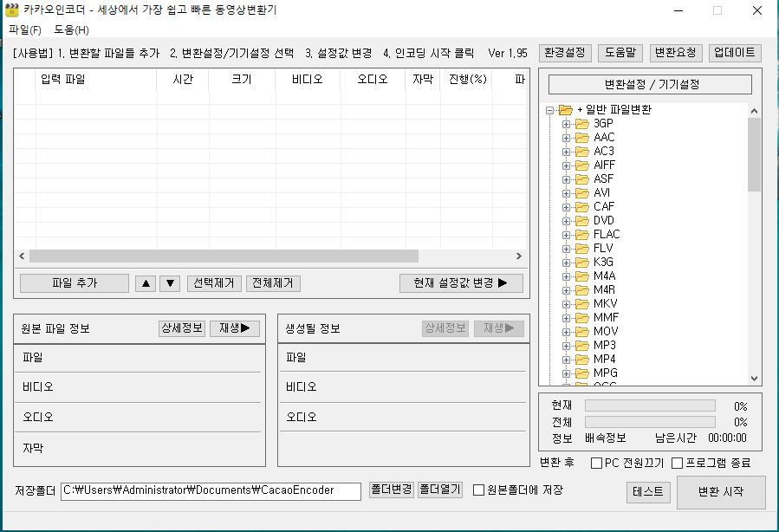Screen dimensions: 779x532
Task: Click the file list scroll right arrow
Action: [x=519, y=256]
